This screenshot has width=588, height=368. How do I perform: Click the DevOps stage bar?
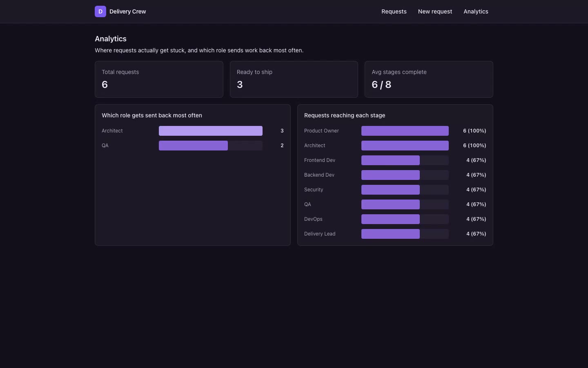pyautogui.click(x=405, y=219)
